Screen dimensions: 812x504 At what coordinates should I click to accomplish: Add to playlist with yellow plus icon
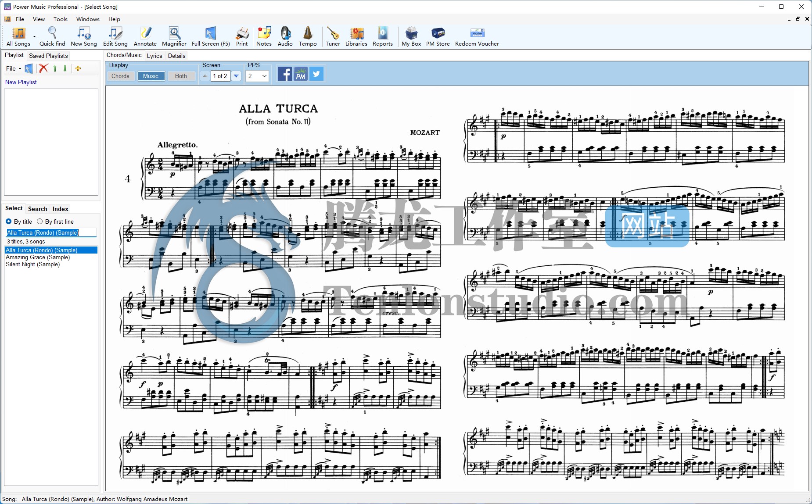coord(78,68)
